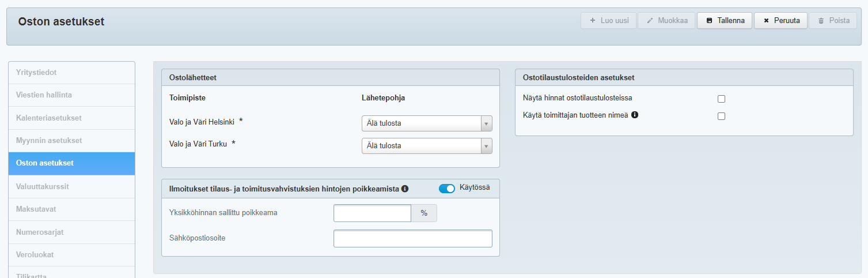
Task: Check Käytä toimittajan tuotteen nimeä checkbox
Action: tap(721, 116)
